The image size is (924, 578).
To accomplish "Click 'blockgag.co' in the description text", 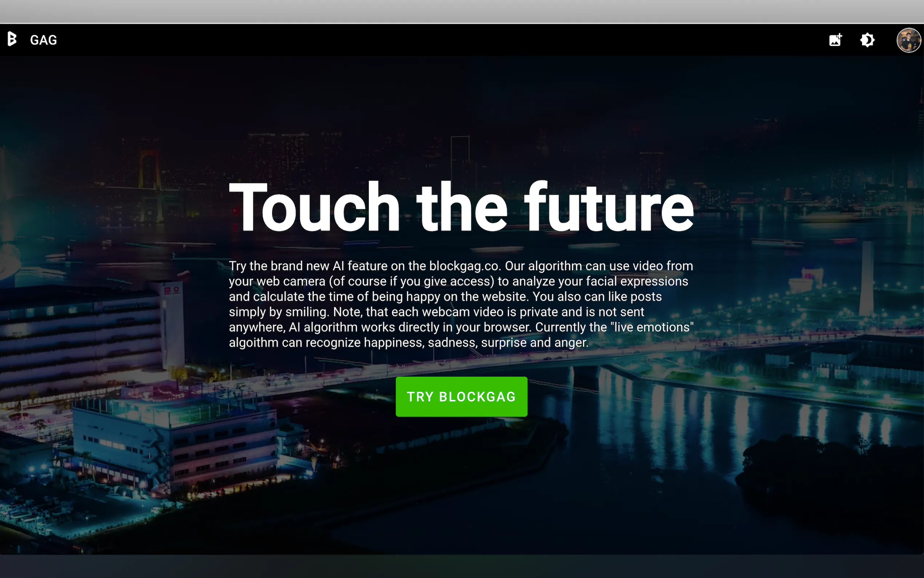I will (465, 266).
